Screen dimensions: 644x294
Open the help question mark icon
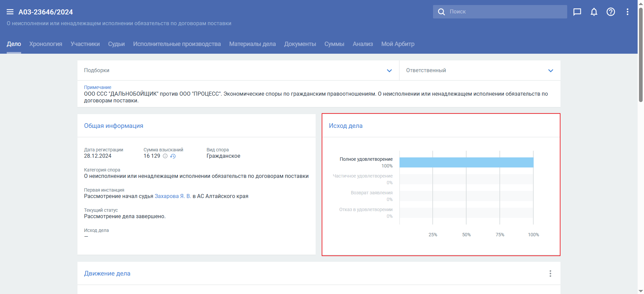610,12
